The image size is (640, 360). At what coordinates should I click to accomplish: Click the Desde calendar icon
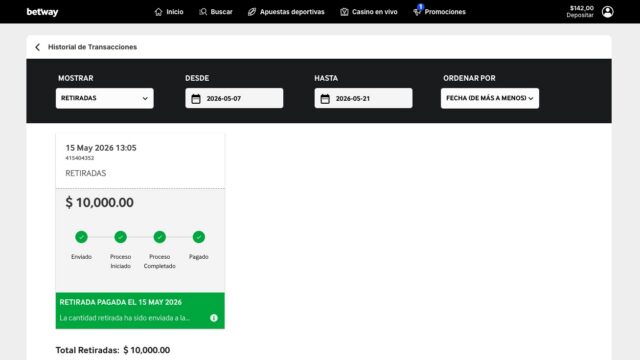point(196,99)
